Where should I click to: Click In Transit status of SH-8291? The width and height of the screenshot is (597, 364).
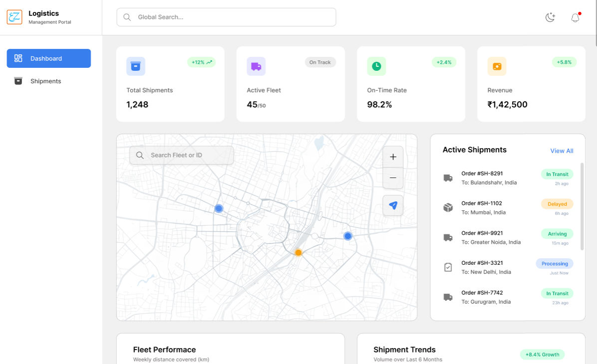tap(557, 174)
